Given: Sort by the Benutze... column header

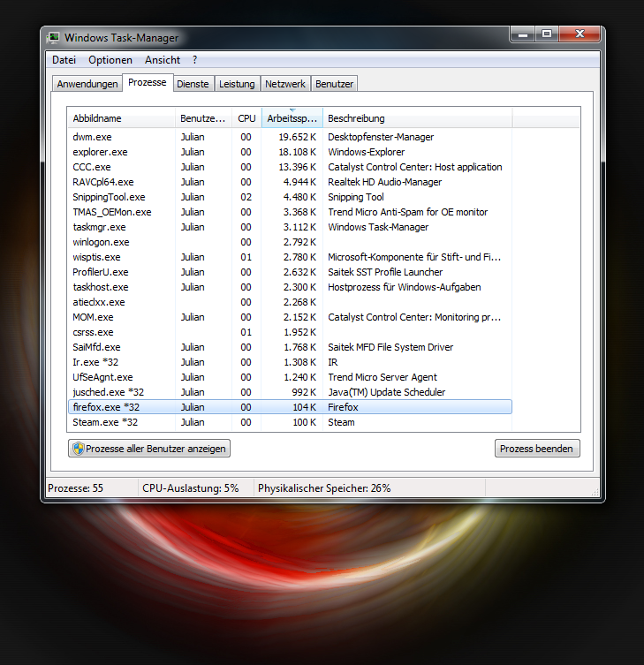Looking at the screenshot, I should click(x=203, y=118).
